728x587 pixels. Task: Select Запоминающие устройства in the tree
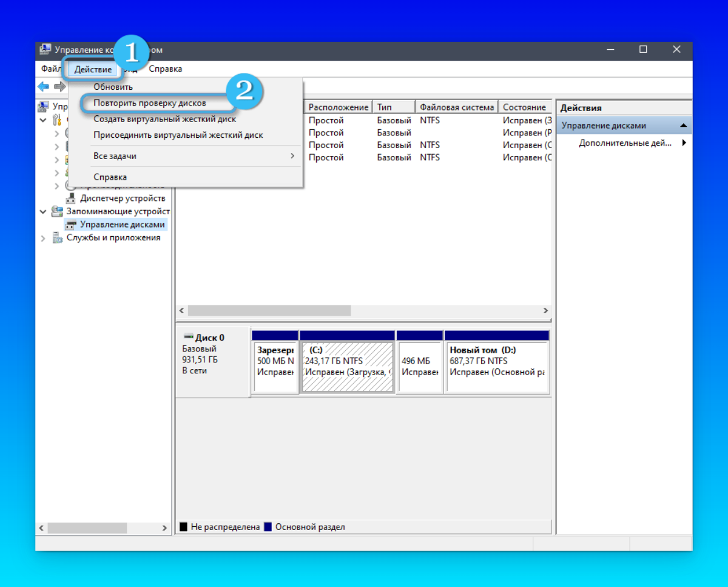pos(118,212)
